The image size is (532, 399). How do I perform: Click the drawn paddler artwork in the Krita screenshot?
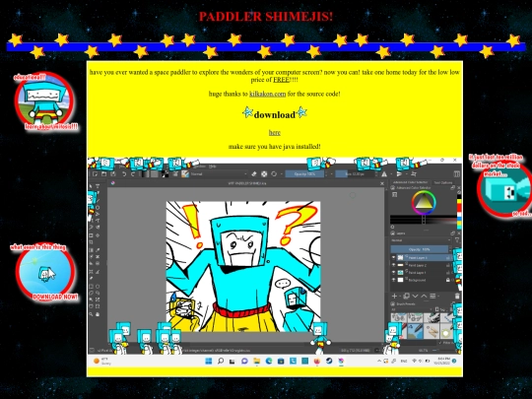coord(243,266)
